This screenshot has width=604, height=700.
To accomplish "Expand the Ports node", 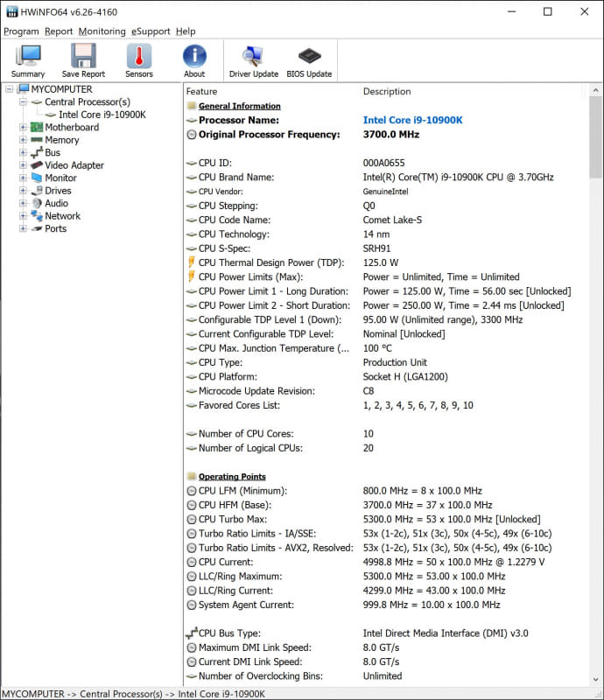I will [23, 228].
